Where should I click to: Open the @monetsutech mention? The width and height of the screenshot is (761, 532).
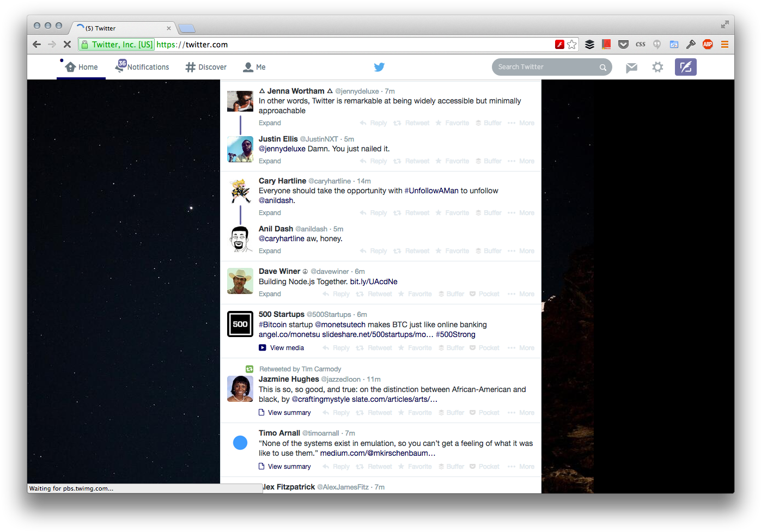[x=340, y=325]
